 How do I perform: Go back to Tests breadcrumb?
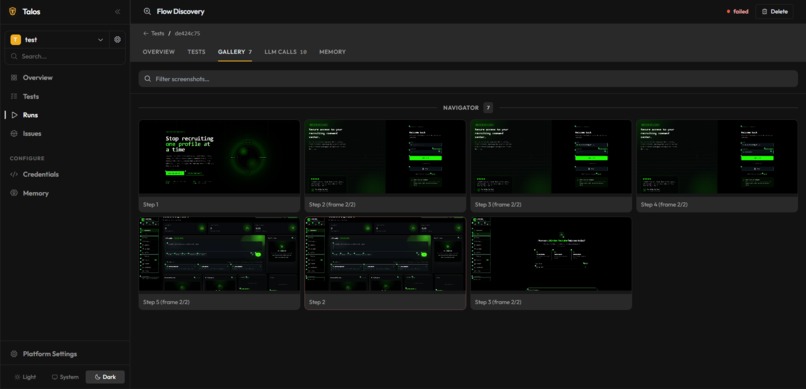pos(154,33)
